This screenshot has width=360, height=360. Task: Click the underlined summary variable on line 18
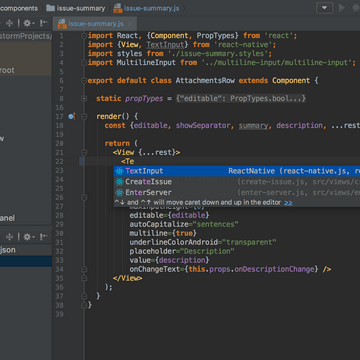pos(253,126)
